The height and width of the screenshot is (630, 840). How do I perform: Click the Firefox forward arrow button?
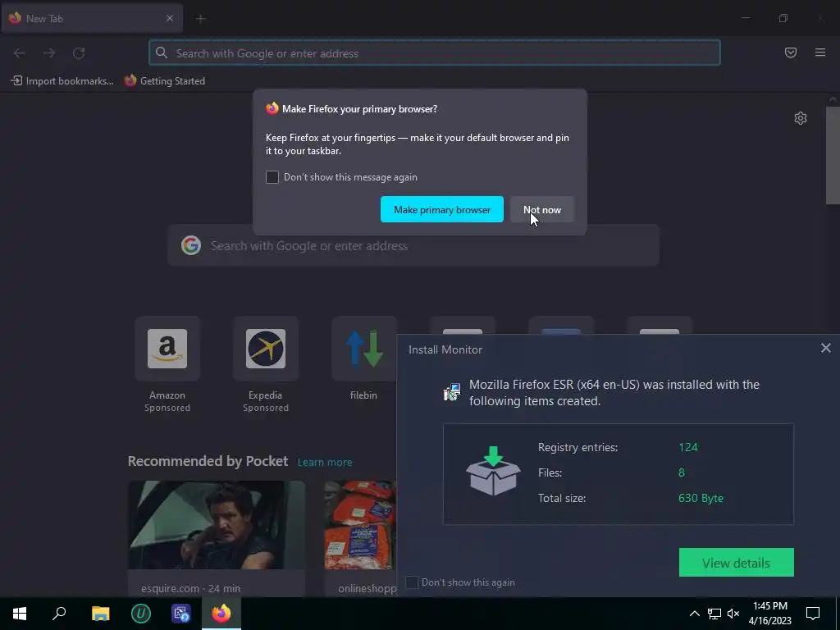[x=49, y=53]
